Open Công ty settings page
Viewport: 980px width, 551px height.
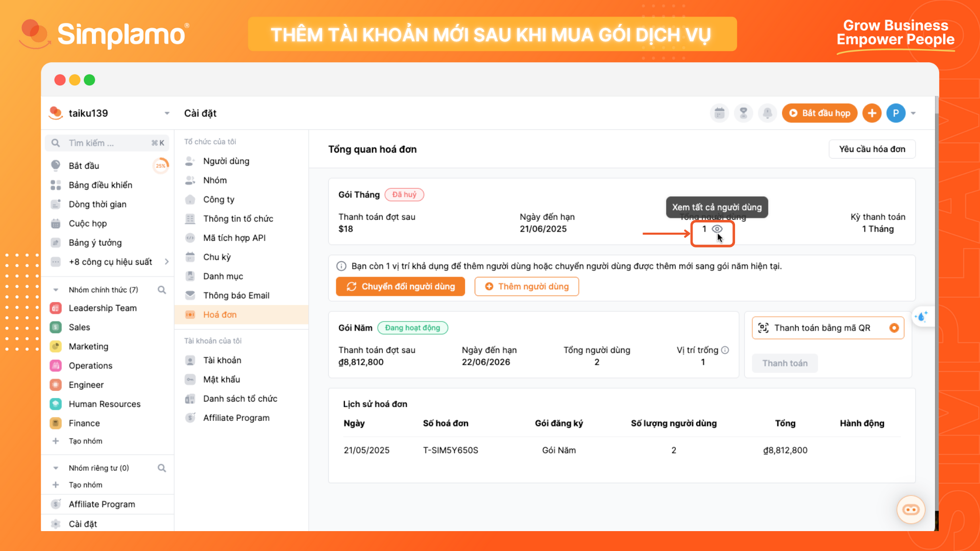pyautogui.click(x=218, y=199)
